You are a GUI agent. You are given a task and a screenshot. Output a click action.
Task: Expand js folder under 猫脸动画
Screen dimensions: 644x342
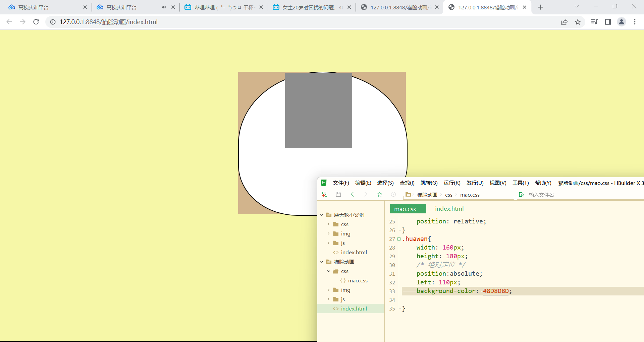click(x=329, y=299)
